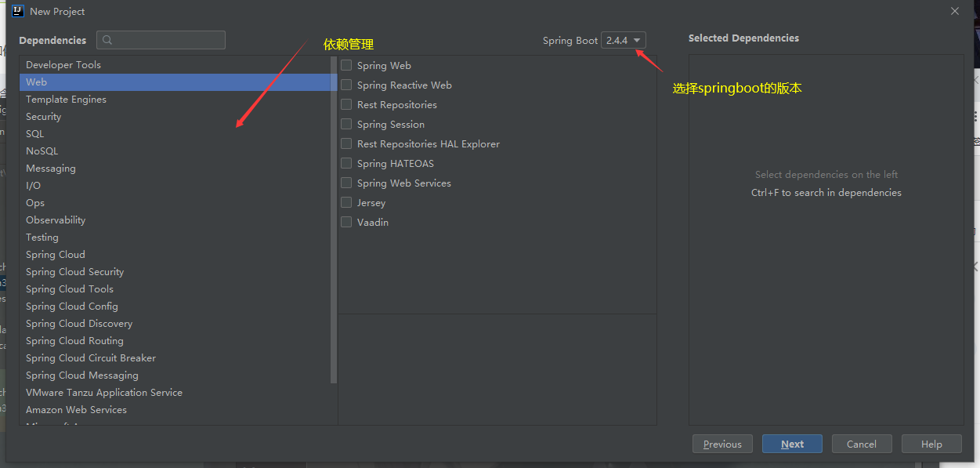This screenshot has width=980, height=468.
Task: Choose the Spring Cloud Tools category
Action: click(175, 289)
